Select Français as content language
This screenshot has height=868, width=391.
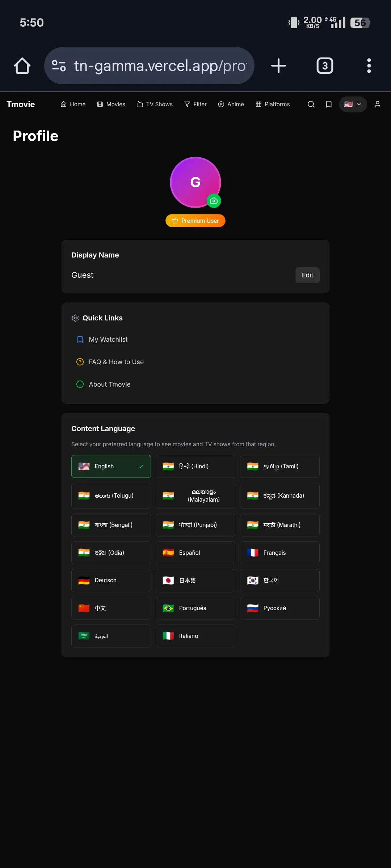279,553
